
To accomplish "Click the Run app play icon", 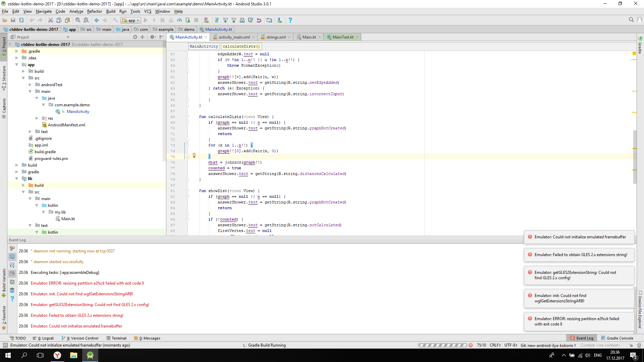I will (x=146, y=20).
